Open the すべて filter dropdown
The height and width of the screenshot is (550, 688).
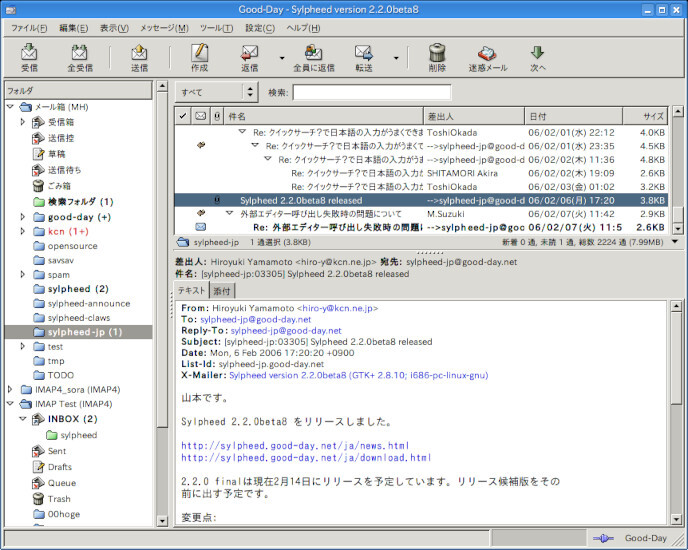tap(215, 93)
